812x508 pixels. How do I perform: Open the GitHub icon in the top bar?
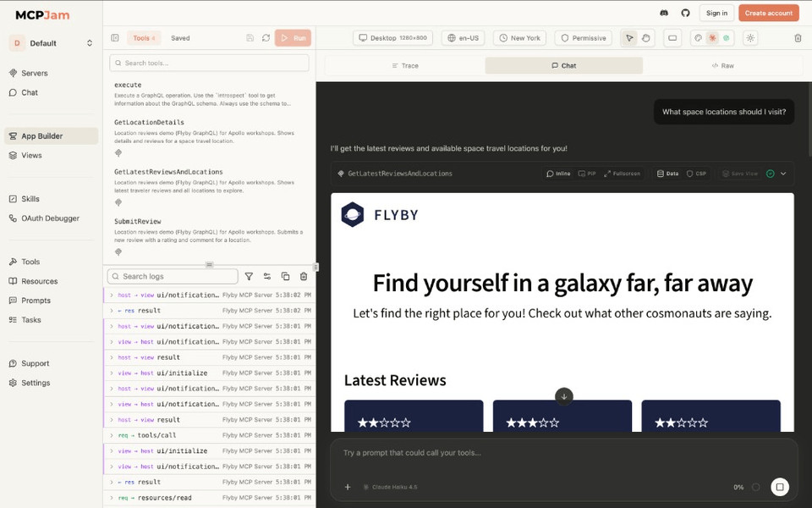[686, 13]
